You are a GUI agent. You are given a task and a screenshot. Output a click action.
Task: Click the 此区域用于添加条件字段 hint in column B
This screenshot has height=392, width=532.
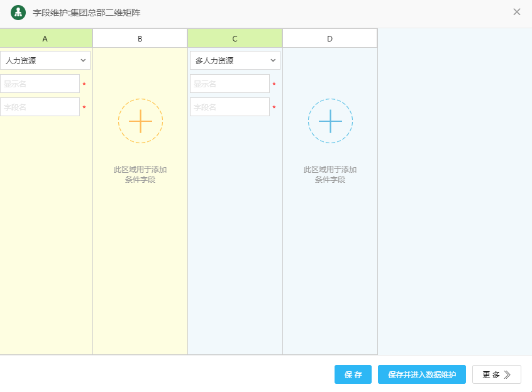click(x=140, y=175)
